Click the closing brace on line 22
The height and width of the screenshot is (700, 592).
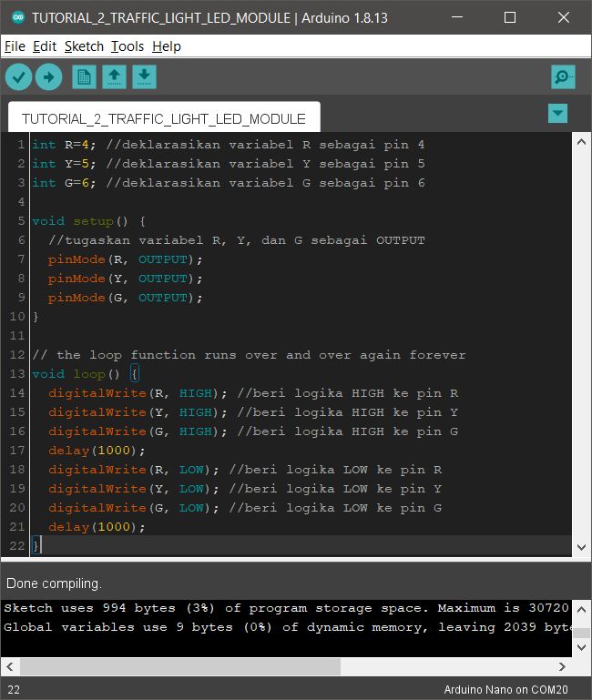36,546
